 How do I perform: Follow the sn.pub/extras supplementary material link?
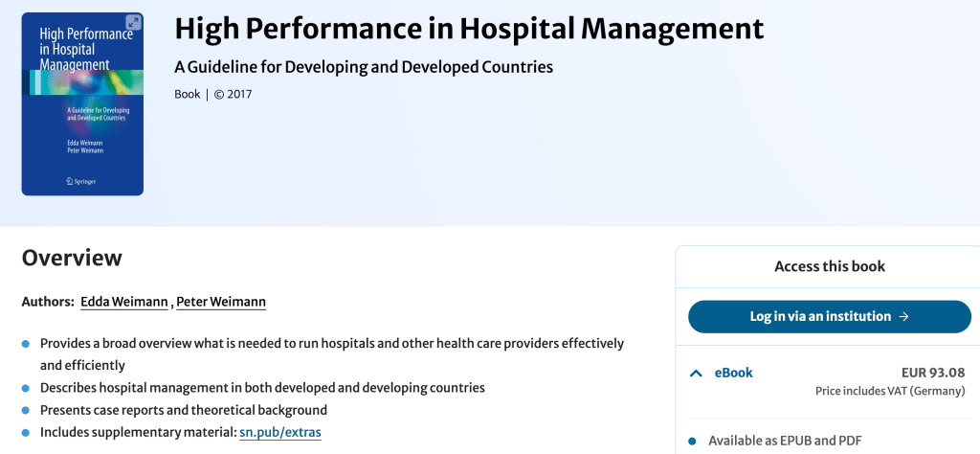(279, 432)
